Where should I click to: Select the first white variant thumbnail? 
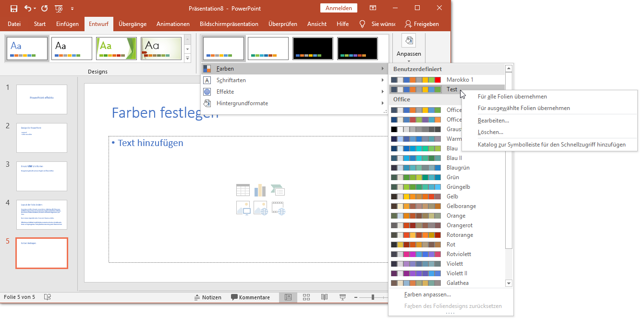click(223, 49)
